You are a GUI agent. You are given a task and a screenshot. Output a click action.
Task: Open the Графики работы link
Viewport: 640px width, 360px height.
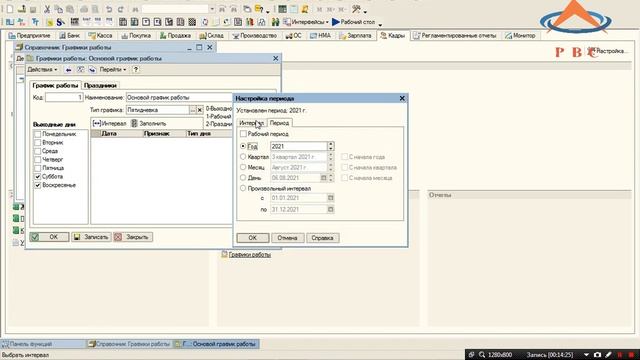coord(249,255)
